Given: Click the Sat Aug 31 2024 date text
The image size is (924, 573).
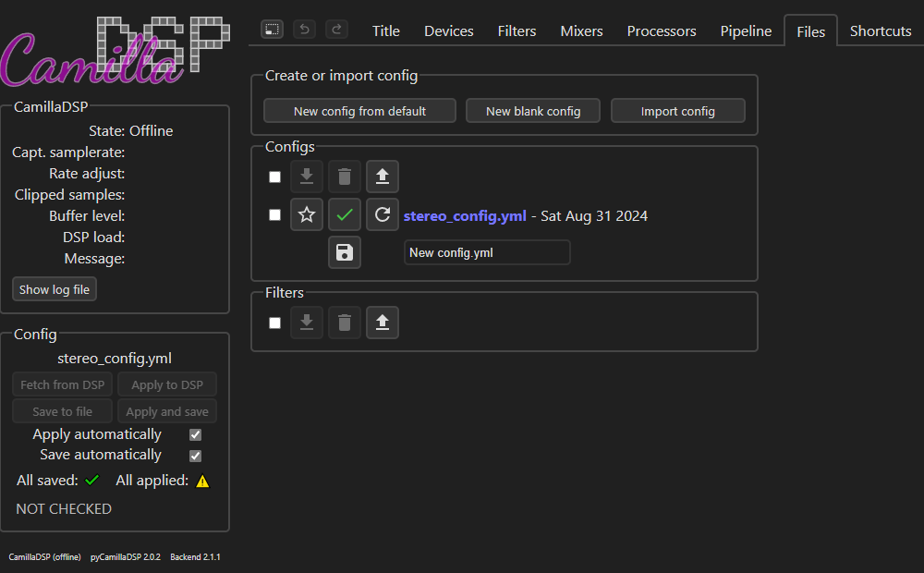Looking at the screenshot, I should [x=594, y=215].
